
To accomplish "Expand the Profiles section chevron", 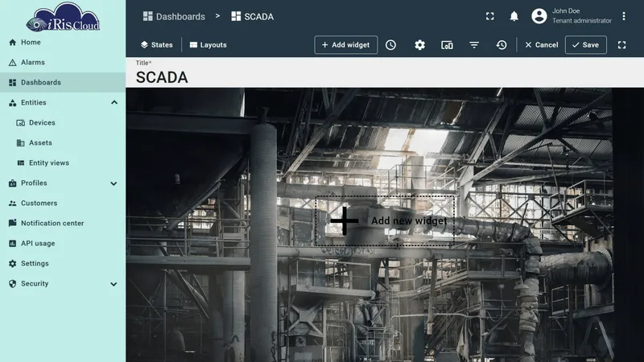I will (x=114, y=183).
